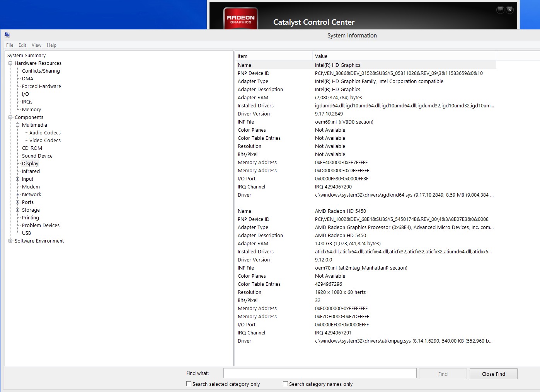Click the driver version value 9.12.0.0
The image size is (540, 392).
[x=324, y=260]
